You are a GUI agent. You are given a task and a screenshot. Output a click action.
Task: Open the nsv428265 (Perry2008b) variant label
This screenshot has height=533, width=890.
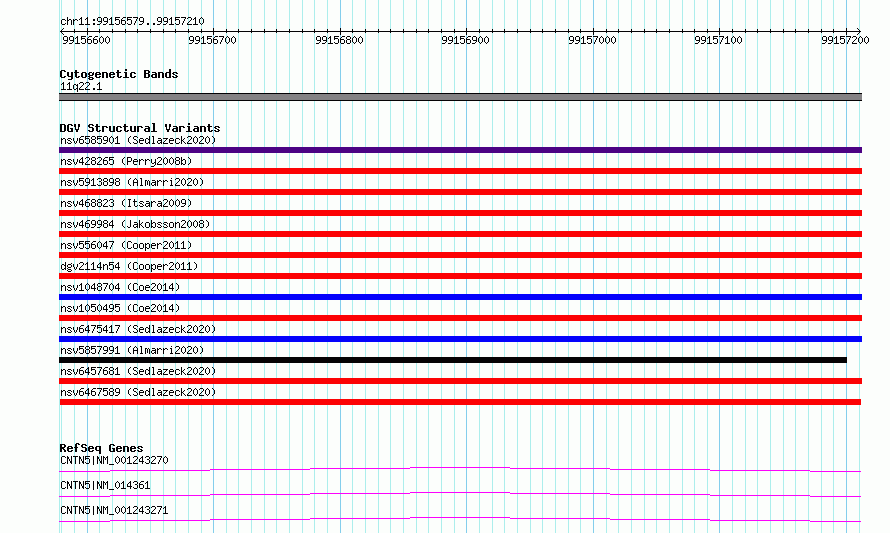pos(126,161)
